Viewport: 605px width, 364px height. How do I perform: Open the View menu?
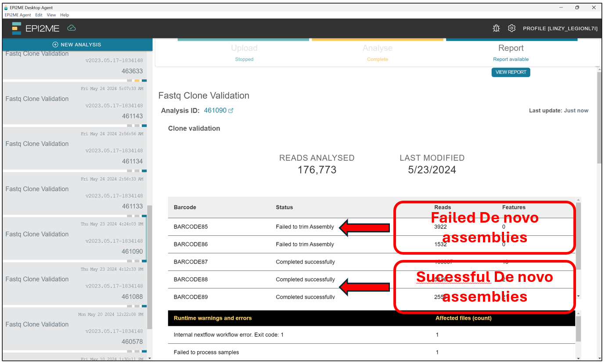point(51,15)
